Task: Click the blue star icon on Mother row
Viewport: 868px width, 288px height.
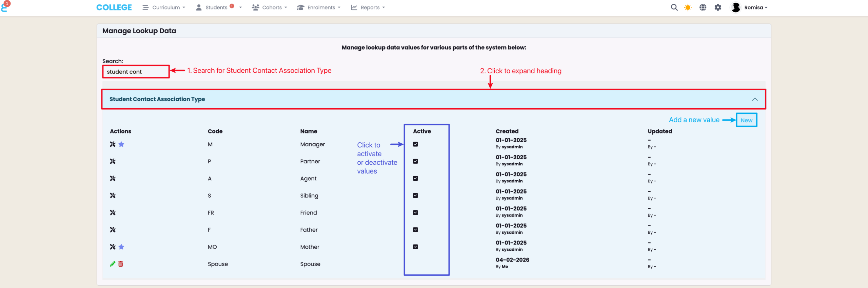Action: [121, 247]
